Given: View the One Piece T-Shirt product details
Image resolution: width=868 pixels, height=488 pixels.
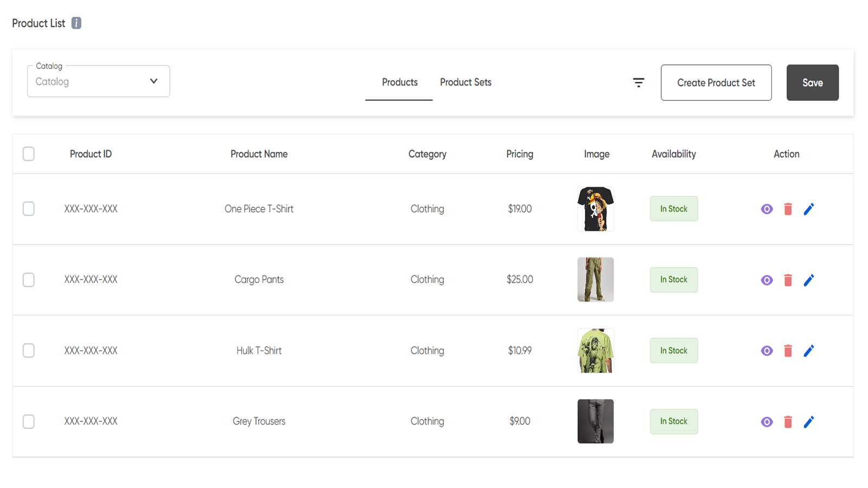Looking at the screenshot, I should coord(767,209).
